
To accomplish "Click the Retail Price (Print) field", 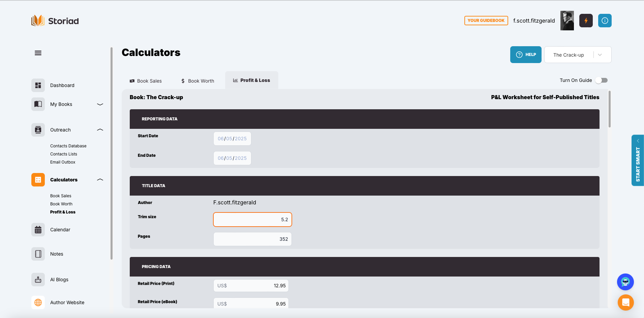I will [x=251, y=286].
